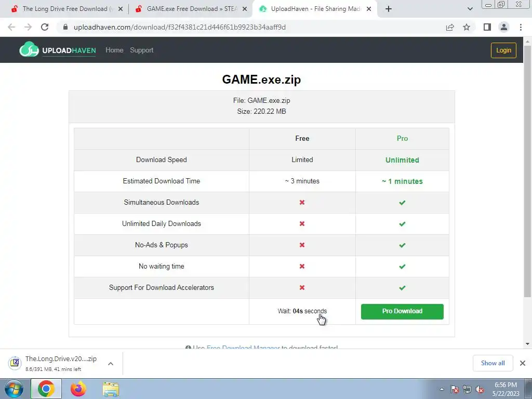Click the Login button
Screen dimensions: 532x399
point(503,50)
